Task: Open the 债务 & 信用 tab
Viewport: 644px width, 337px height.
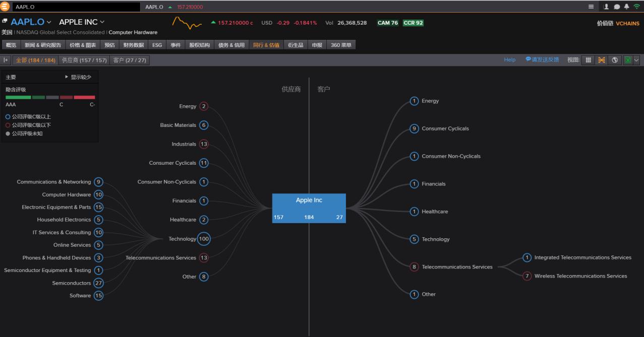Action: pyautogui.click(x=231, y=45)
